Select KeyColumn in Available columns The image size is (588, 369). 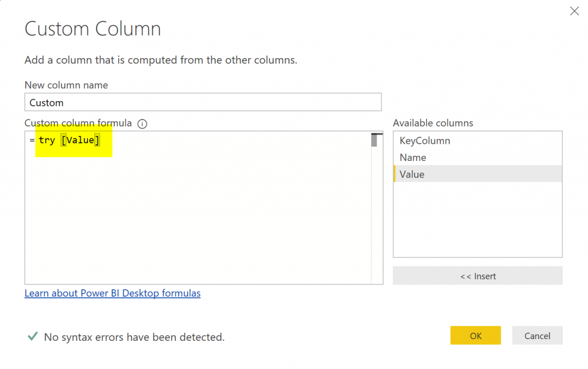click(424, 141)
